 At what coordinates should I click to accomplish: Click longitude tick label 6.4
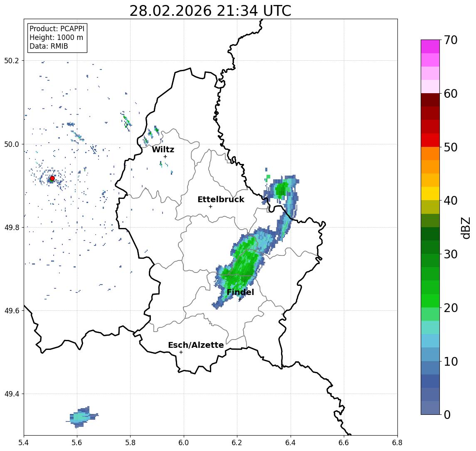pyautogui.click(x=291, y=443)
